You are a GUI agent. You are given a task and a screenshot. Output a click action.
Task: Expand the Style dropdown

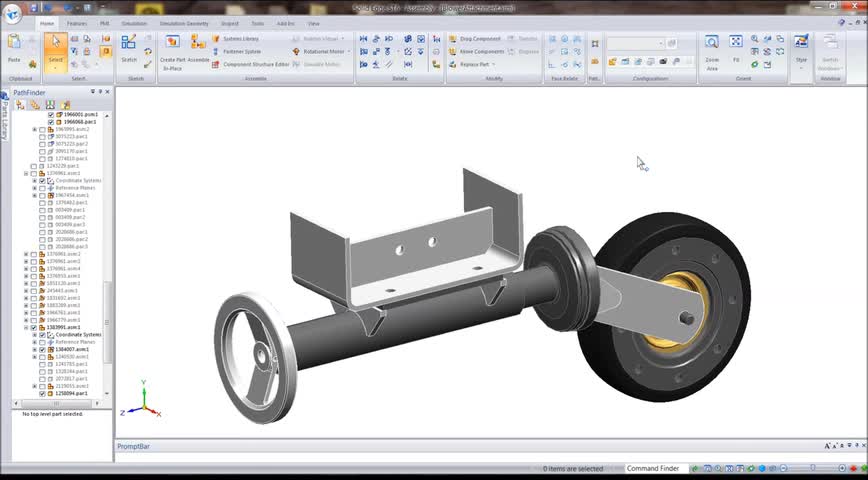point(801,68)
